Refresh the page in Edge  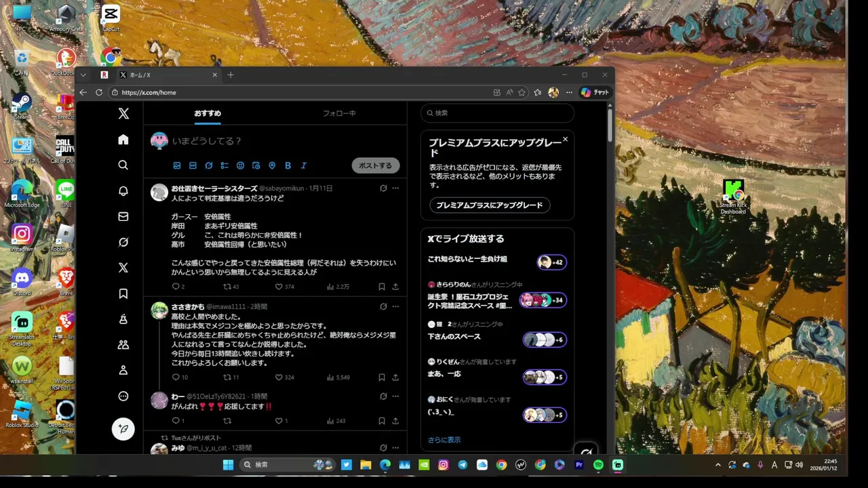[99, 93]
